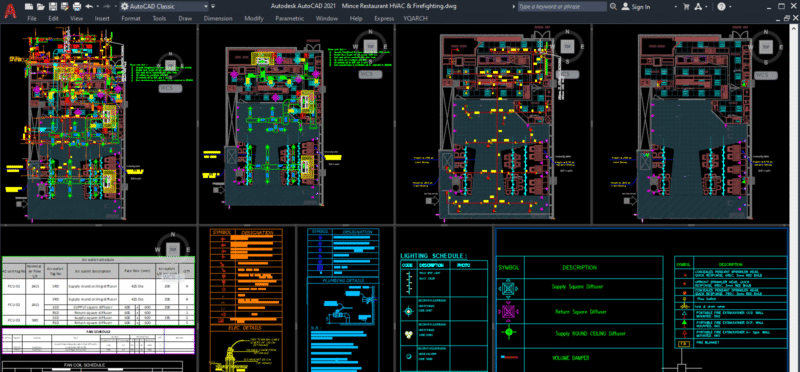The width and height of the screenshot is (800, 372).
Task: Expand the search box arrow toggle
Action: coord(513,7)
